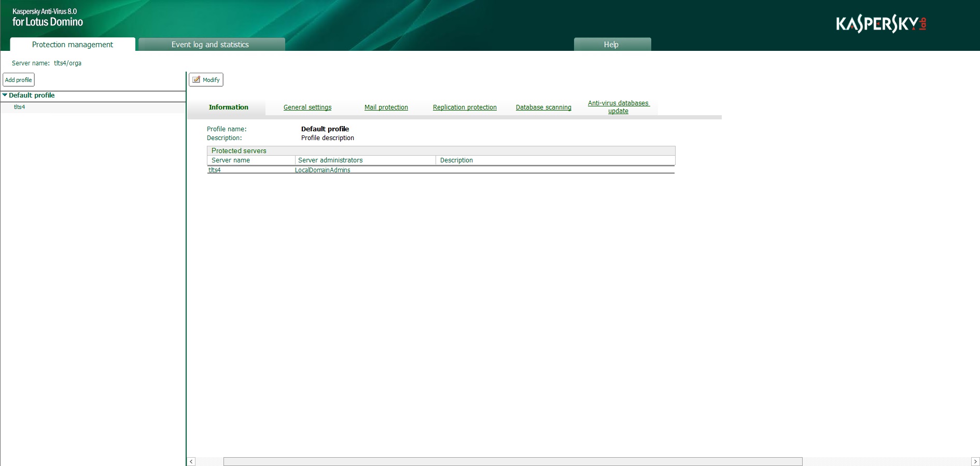The height and width of the screenshot is (466, 980).
Task: Click the pencil icon on Modify
Action: point(197,79)
